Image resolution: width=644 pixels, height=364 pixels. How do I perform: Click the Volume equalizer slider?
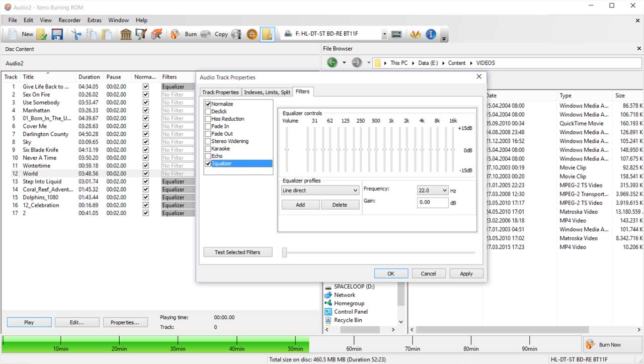[x=287, y=150]
